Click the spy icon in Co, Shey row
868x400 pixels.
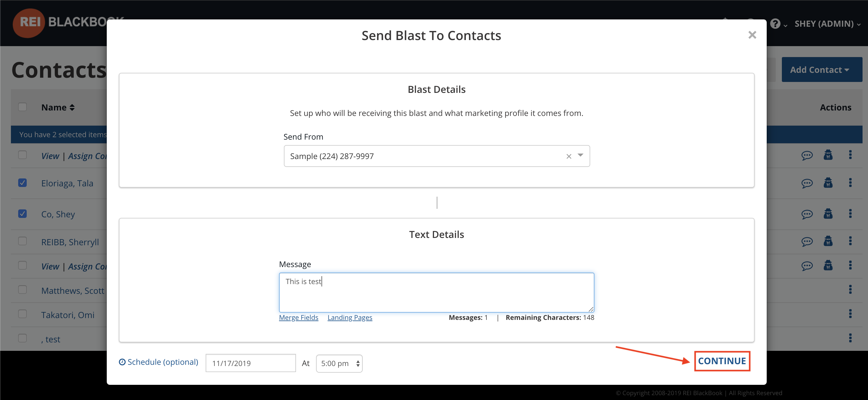tap(828, 214)
